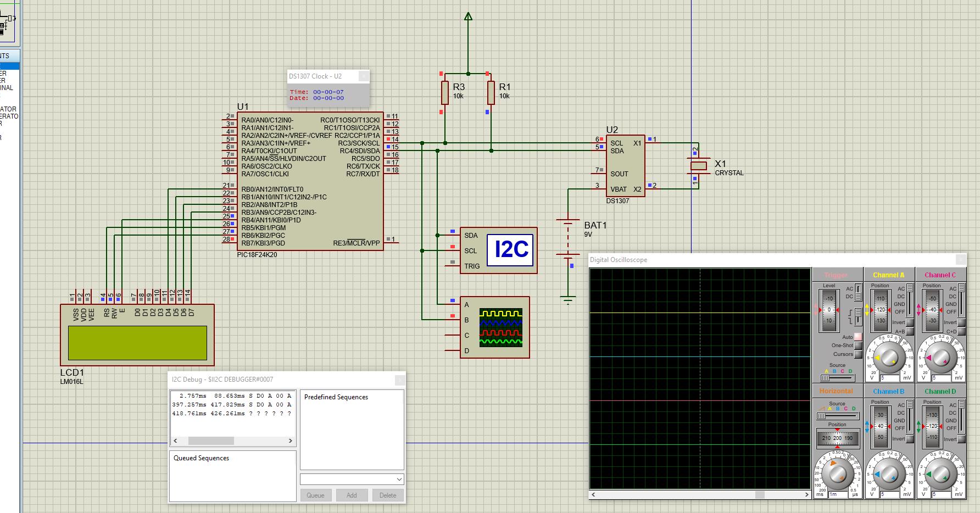Select the LM016L LCD display

(x=137, y=335)
